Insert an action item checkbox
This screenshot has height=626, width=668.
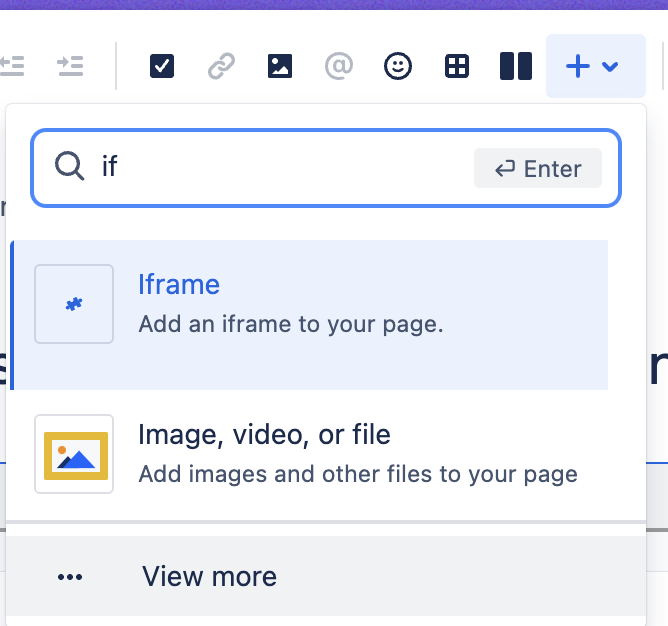pyautogui.click(x=162, y=66)
